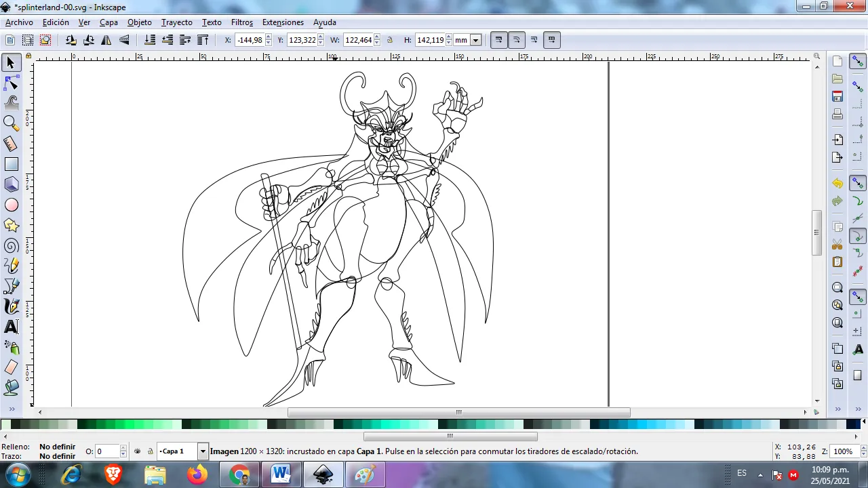Toggle the width/height lock ratio

pos(390,40)
